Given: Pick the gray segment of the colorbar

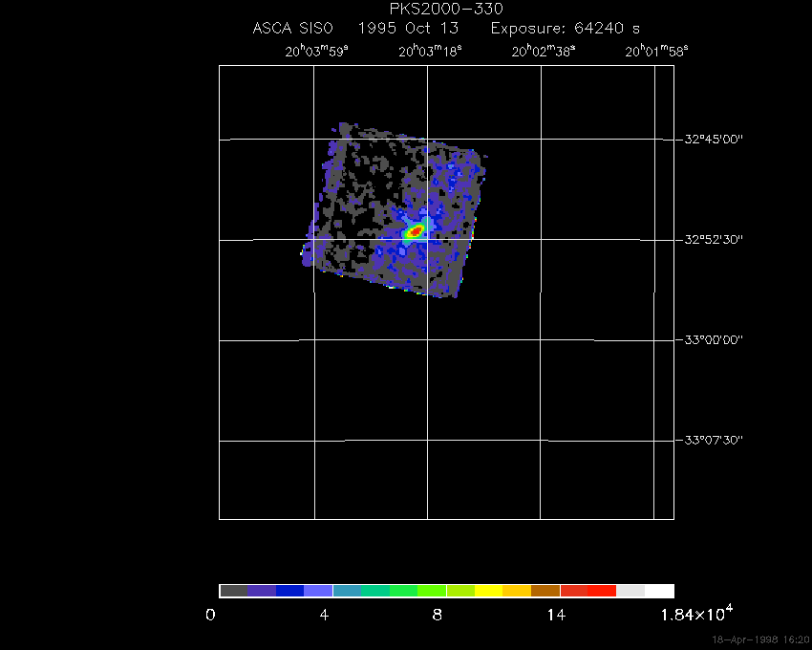Looking at the screenshot, I should [x=233, y=591].
